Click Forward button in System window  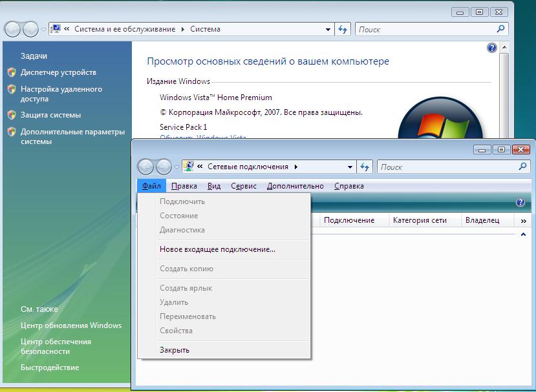[30, 29]
